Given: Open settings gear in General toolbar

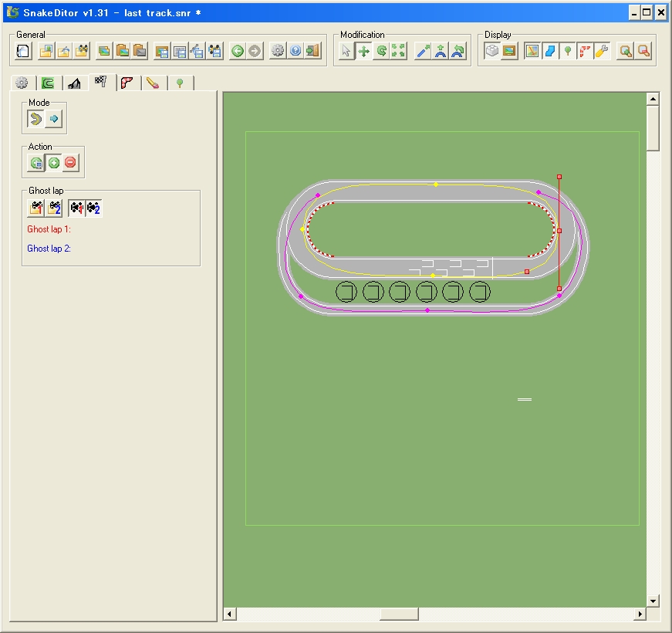Looking at the screenshot, I should tap(278, 51).
